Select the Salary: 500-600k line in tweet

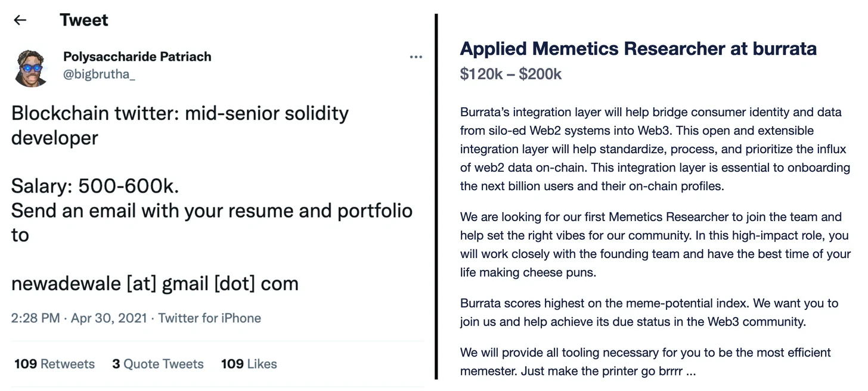(x=95, y=186)
